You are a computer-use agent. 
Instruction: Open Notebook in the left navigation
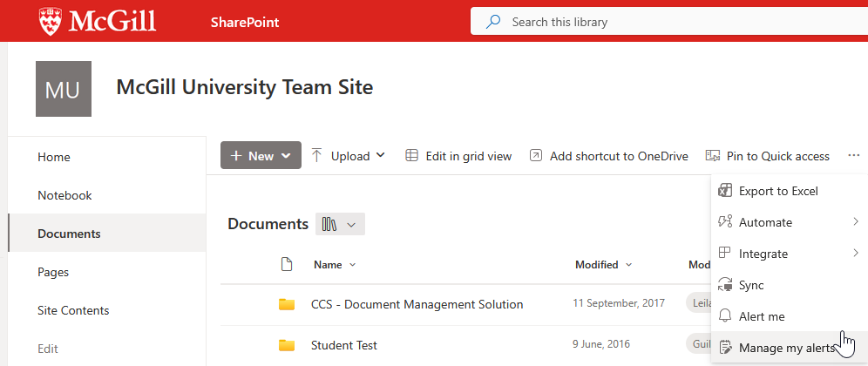pos(64,195)
